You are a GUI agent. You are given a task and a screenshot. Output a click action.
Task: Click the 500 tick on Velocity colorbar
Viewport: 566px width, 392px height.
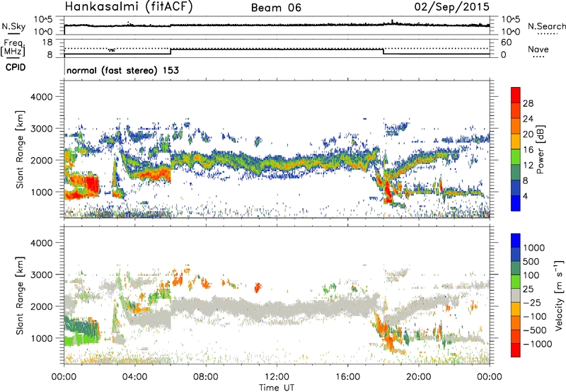coord(531,262)
